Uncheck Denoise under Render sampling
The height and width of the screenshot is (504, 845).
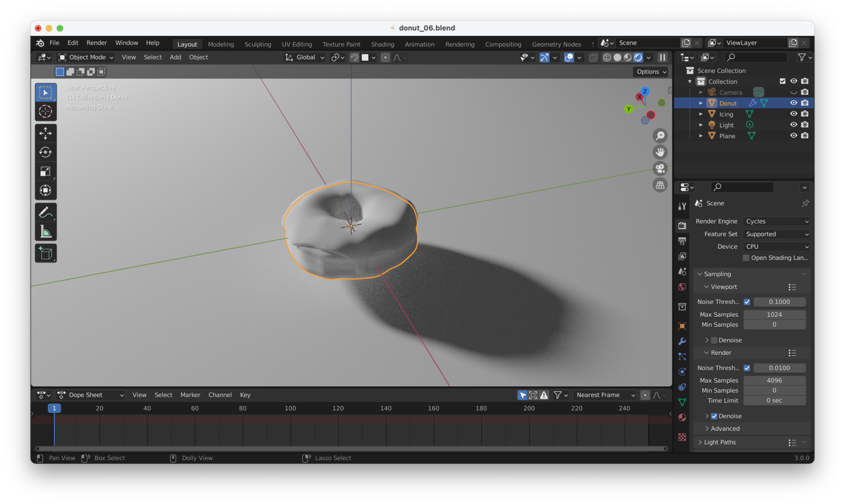click(714, 416)
